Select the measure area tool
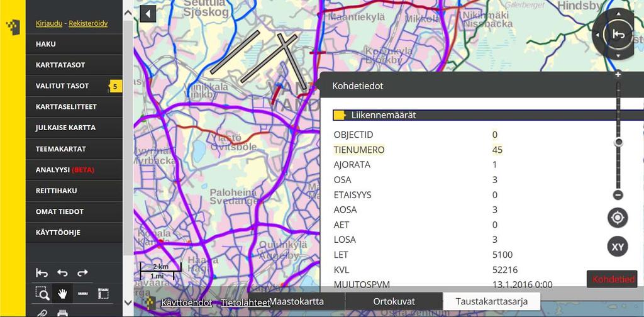Screen dimensions: 644x317 [103, 294]
